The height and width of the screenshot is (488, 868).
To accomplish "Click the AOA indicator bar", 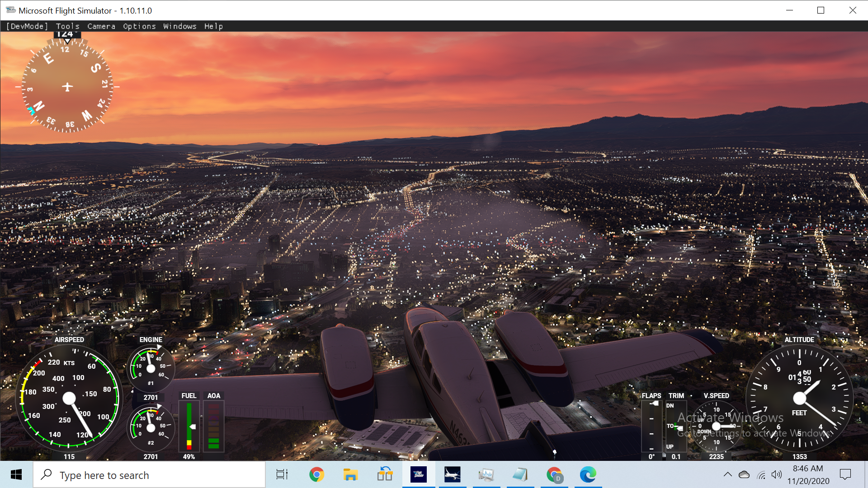I will (214, 426).
